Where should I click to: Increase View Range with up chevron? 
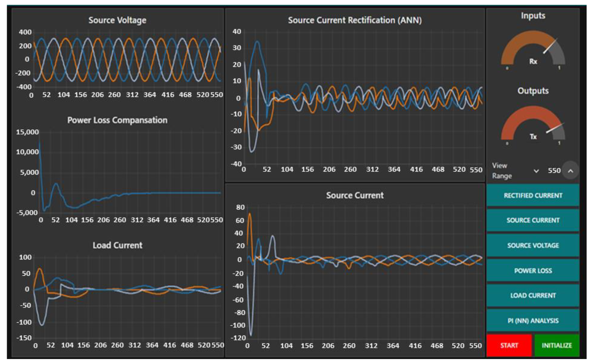570,171
